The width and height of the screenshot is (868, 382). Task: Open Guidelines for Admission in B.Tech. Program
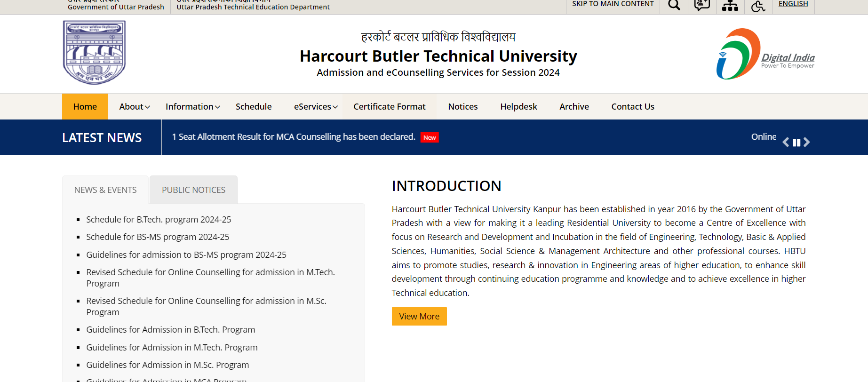[171, 329]
